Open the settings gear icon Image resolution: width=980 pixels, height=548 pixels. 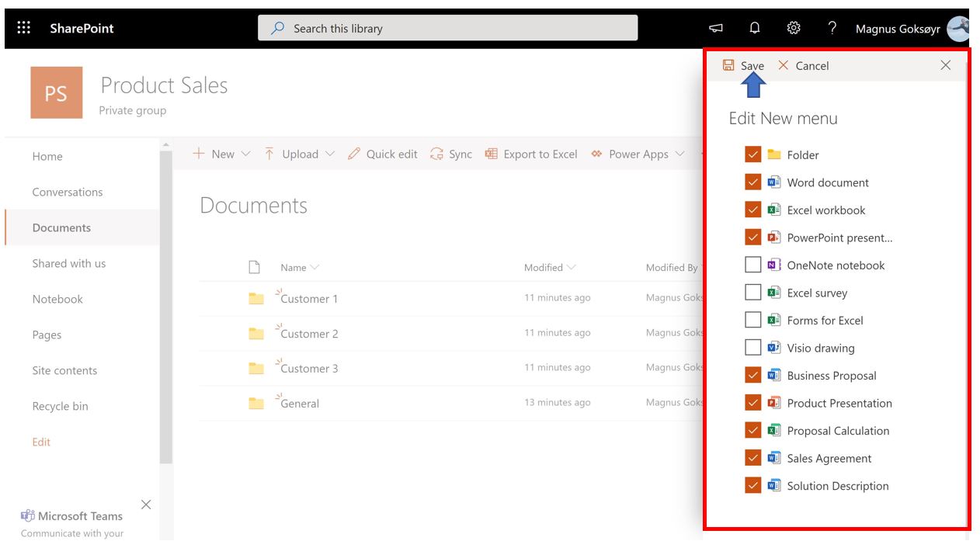click(x=794, y=29)
